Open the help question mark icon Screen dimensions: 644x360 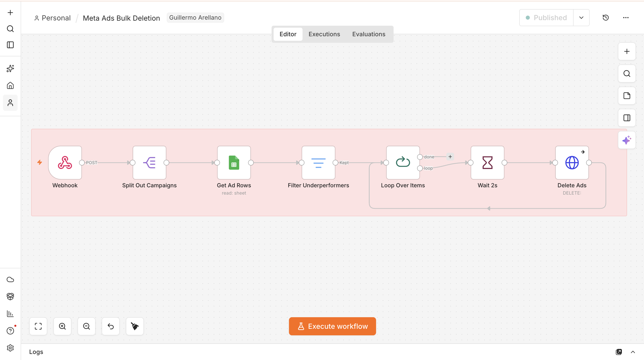10,331
